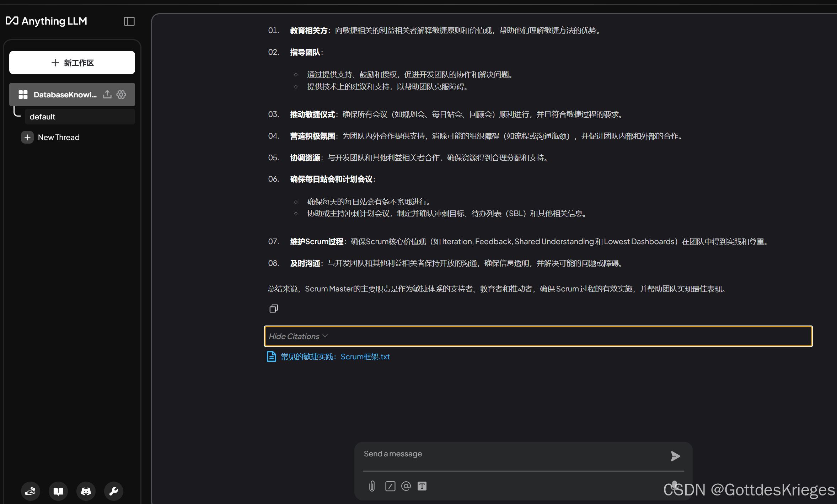The height and width of the screenshot is (504, 837).
Task: Select the DatabaseKnowi workspace entry
Action: (x=60, y=95)
